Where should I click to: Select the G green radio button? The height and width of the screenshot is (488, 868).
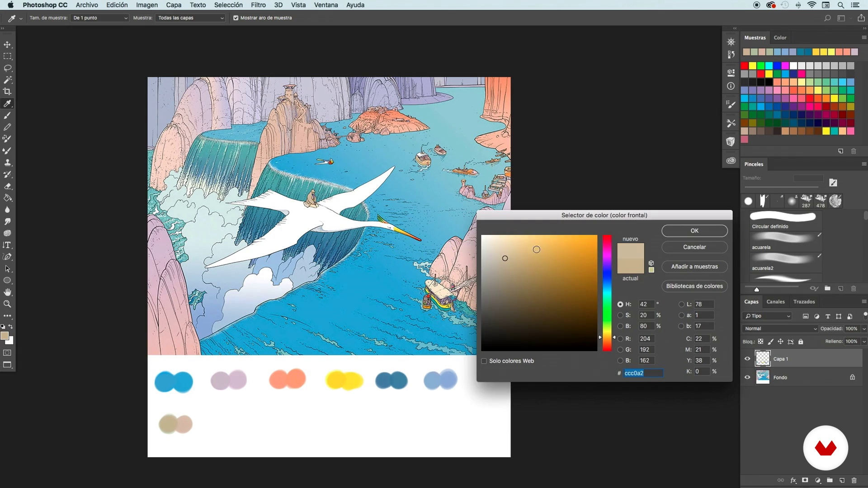(x=620, y=350)
